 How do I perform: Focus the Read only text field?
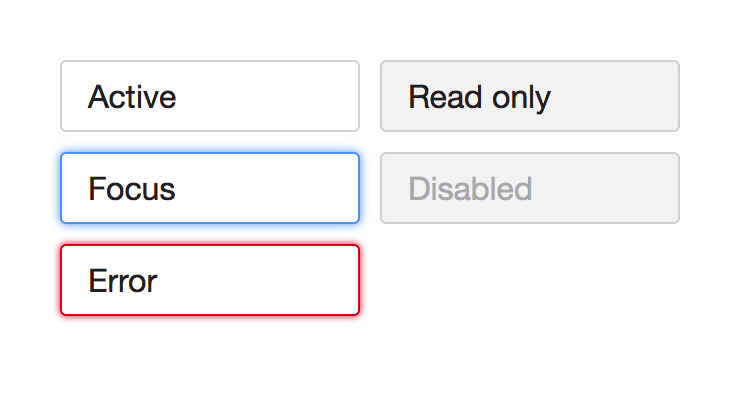[x=530, y=96]
